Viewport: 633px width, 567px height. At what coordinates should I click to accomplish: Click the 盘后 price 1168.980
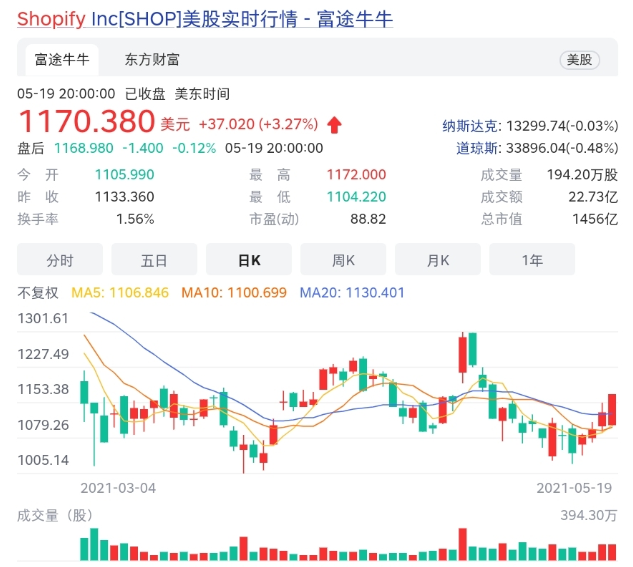click(x=84, y=148)
